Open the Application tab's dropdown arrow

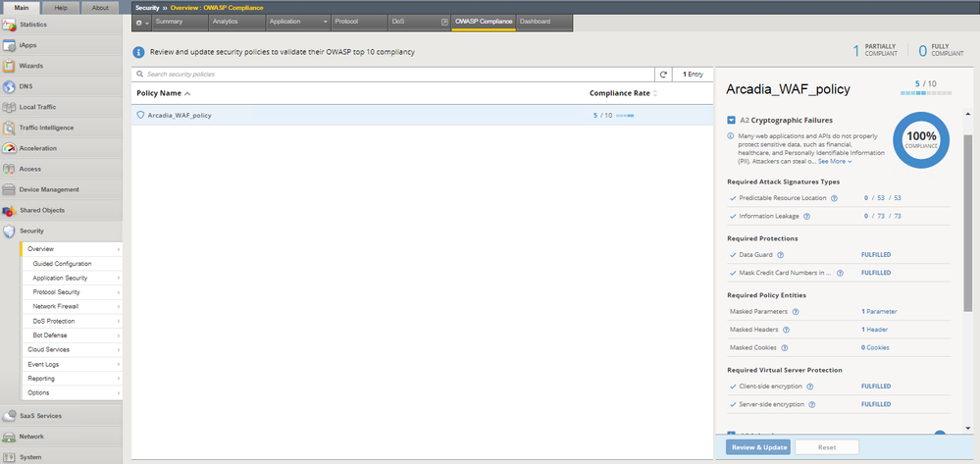pyautogui.click(x=326, y=22)
